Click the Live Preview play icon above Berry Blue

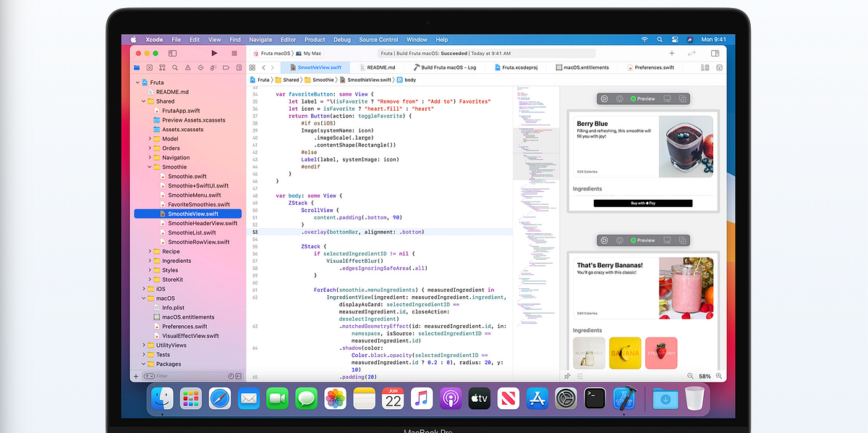[605, 98]
